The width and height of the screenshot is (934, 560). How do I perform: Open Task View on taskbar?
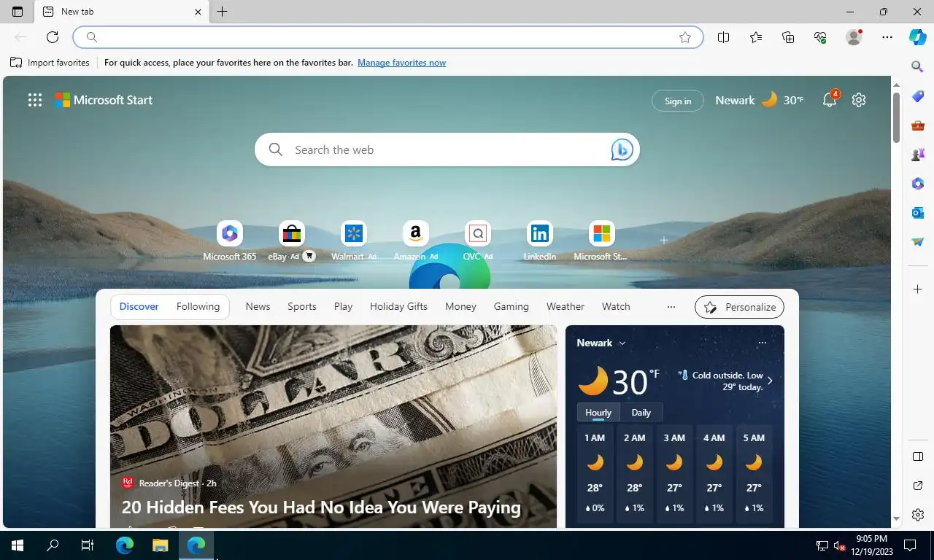(x=88, y=545)
